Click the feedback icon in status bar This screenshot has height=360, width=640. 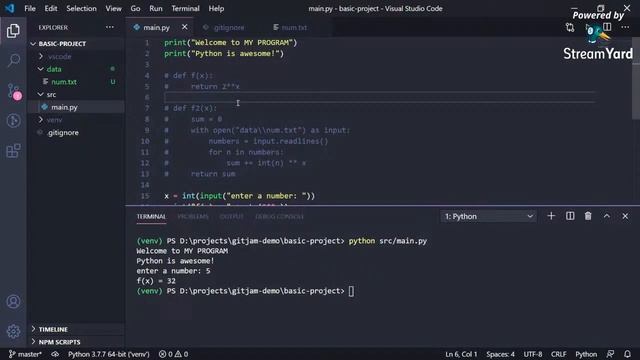[610, 354]
